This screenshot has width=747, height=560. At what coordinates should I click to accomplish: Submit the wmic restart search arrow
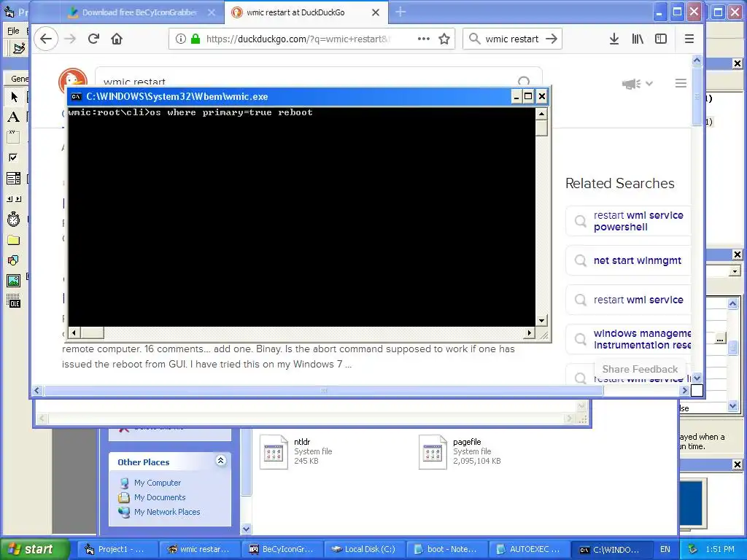[x=551, y=39]
